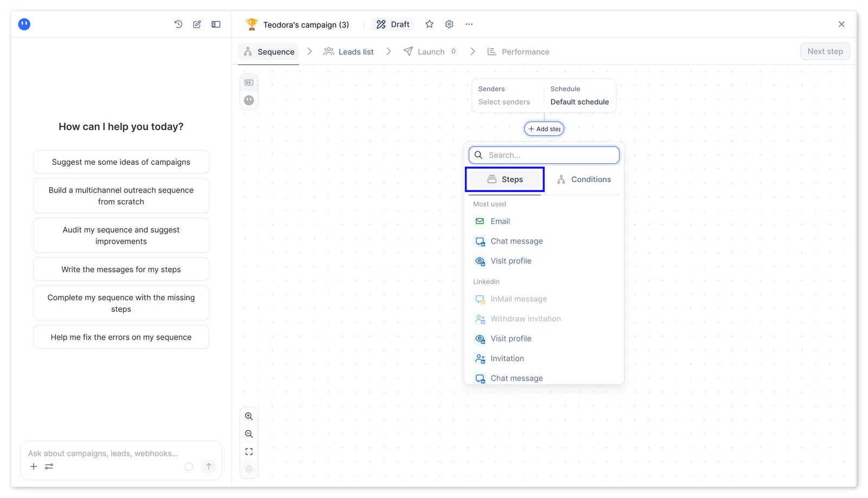The width and height of the screenshot is (868, 498).
Task: Focus the step Search field
Action: pos(544,155)
